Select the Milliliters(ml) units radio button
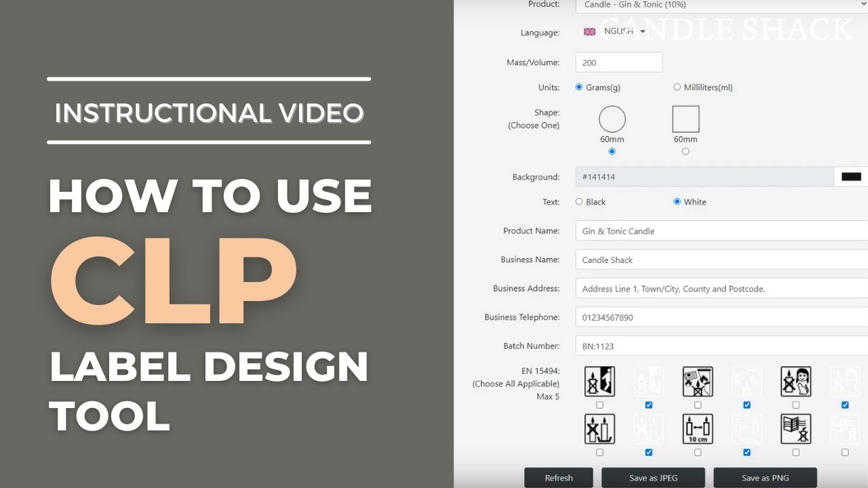 [x=677, y=87]
